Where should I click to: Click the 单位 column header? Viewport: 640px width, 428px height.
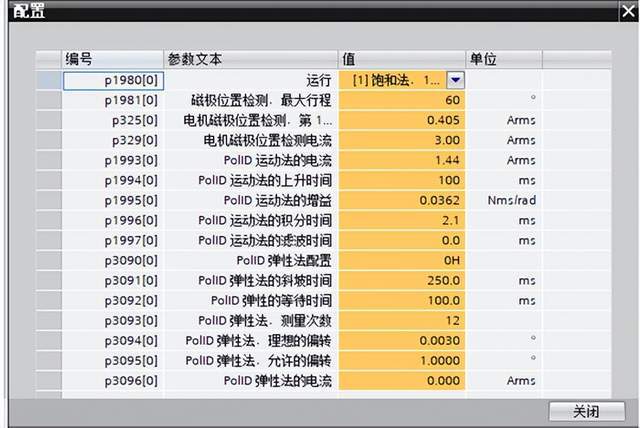[x=504, y=59]
